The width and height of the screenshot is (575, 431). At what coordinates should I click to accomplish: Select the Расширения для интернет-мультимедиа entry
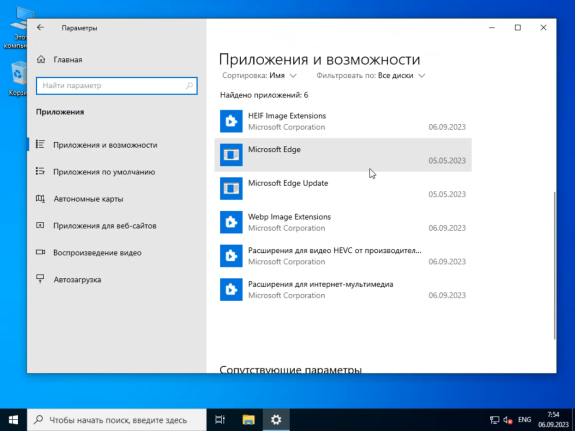343,289
